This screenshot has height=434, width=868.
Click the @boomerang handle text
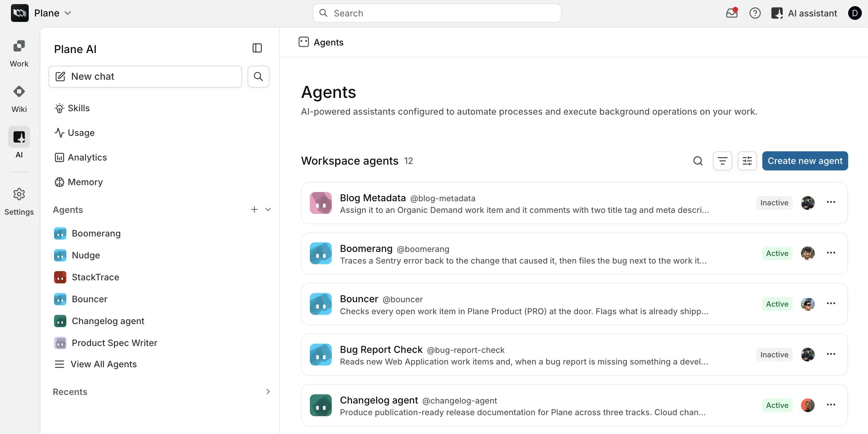[423, 249]
